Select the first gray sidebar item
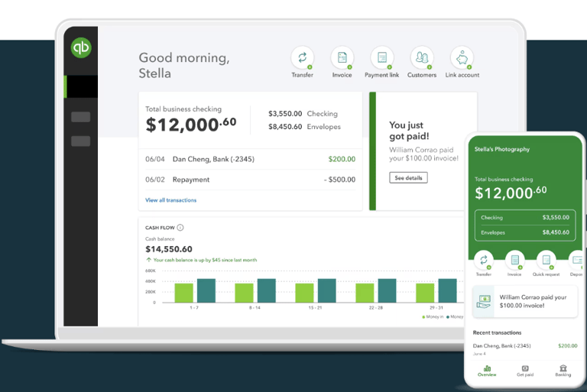 click(x=80, y=117)
